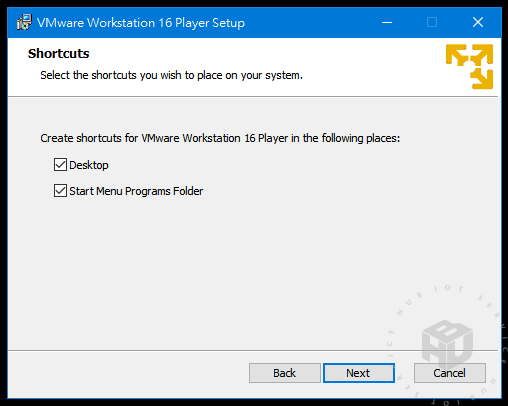Uncheck the Start Menu Programs Folder checkbox
Image resolution: width=508 pixels, height=406 pixels.
tap(60, 191)
